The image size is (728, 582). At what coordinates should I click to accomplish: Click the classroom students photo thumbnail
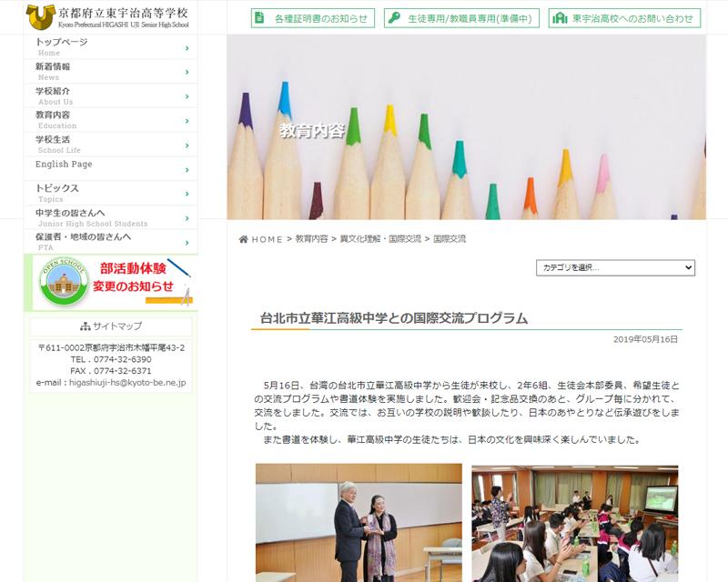pyautogui.click(x=574, y=523)
